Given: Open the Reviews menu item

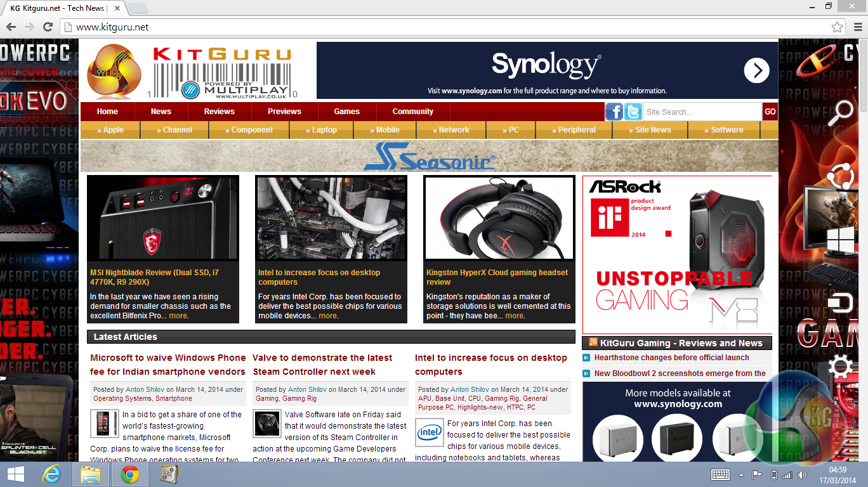Looking at the screenshot, I should click(x=220, y=112).
